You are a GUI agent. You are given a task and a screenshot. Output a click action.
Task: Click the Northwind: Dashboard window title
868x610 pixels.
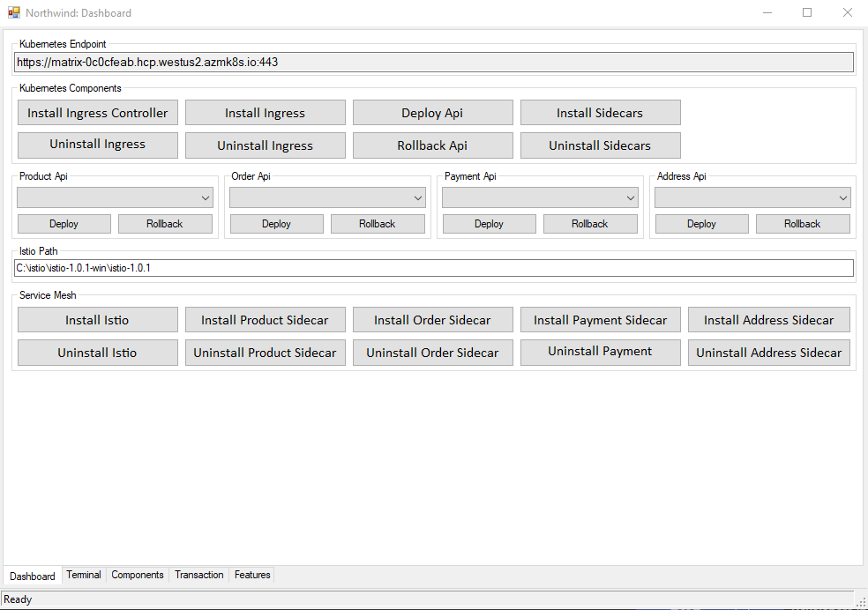(79, 12)
